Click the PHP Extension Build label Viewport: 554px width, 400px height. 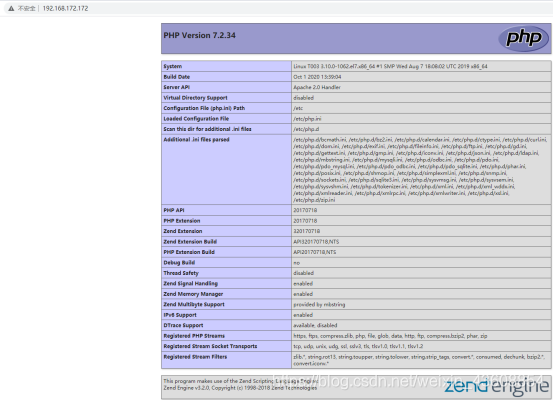tap(189, 252)
